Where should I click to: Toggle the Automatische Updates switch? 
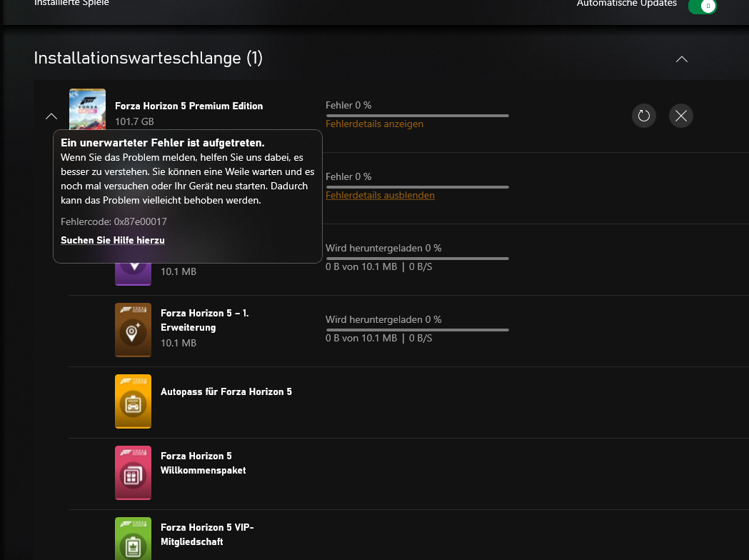tap(702, 6)
